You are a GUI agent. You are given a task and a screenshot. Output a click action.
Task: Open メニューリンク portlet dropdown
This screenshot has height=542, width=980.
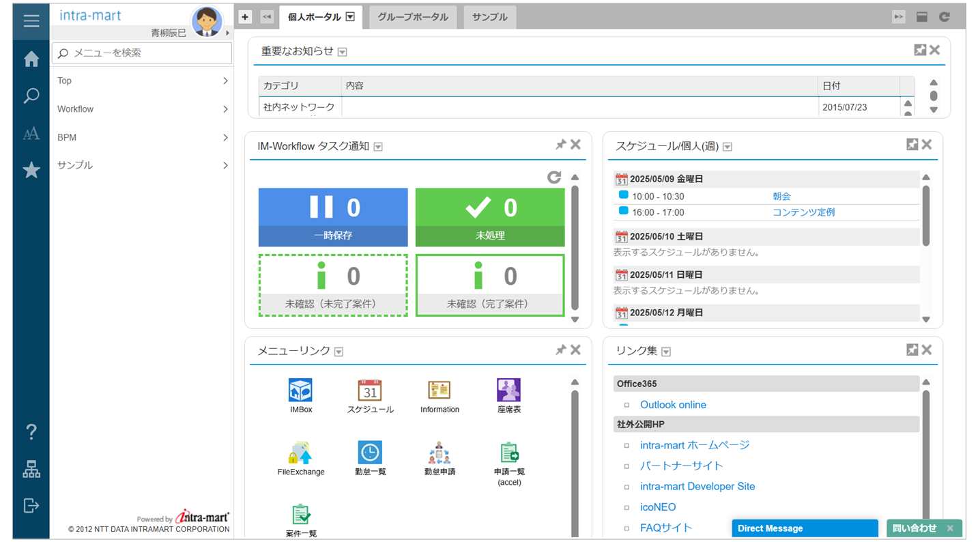point(338,352)
